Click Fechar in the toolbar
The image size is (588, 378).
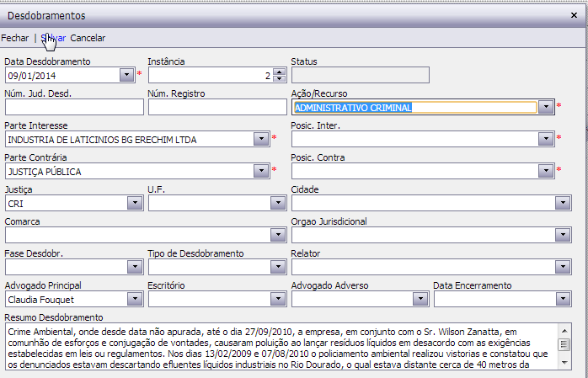click(x=15, y=38)
